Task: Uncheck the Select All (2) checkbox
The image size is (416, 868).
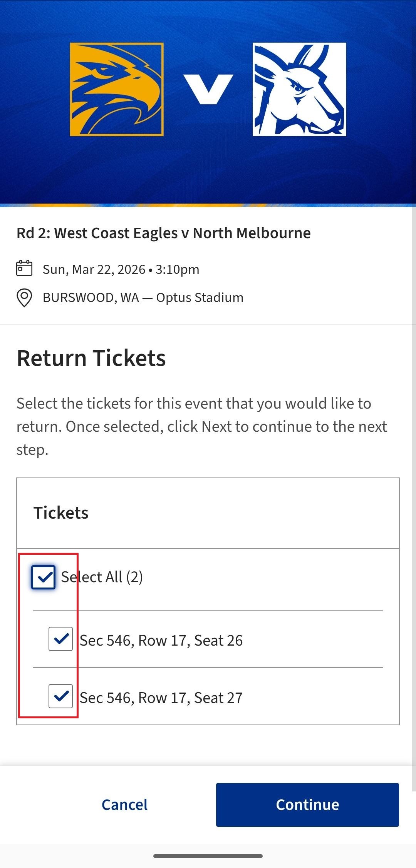Action: coord(44,577)
